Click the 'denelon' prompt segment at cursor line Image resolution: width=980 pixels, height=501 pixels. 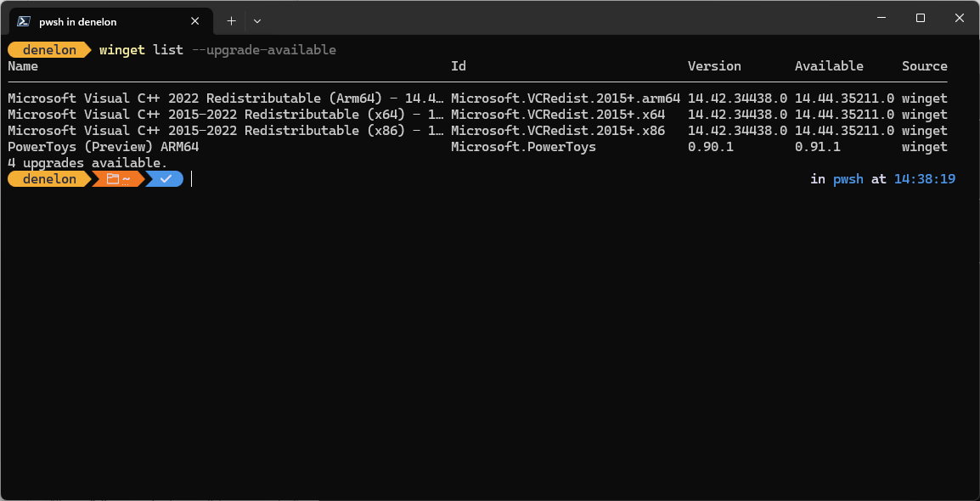49,179
